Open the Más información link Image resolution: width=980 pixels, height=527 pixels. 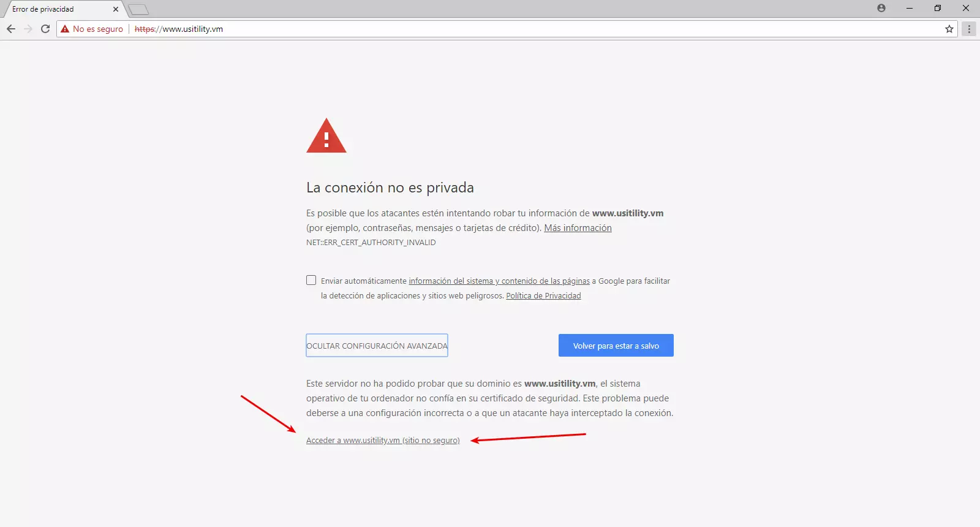tap(578, 228)
